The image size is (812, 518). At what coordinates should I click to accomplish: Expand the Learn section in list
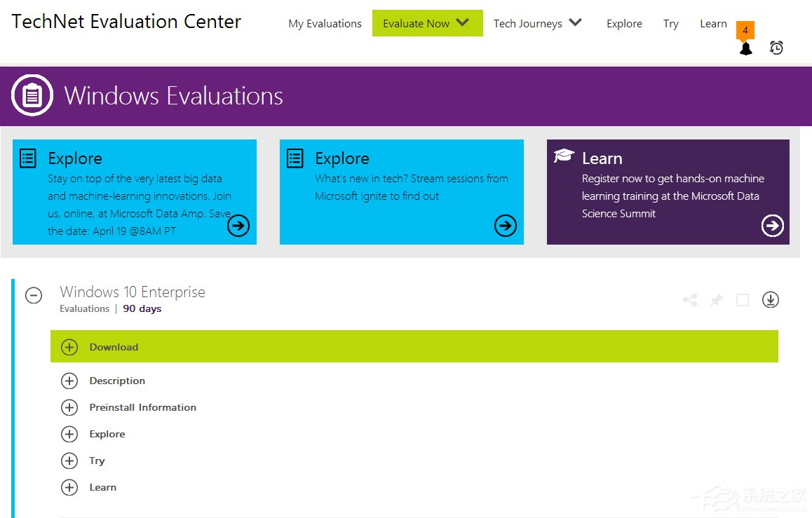coord(69,487)
